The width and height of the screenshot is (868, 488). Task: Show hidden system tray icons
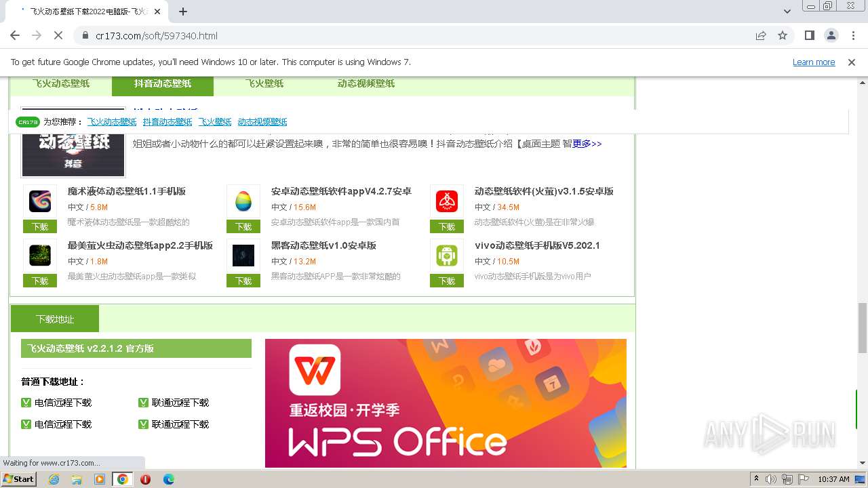pos(756,479)
